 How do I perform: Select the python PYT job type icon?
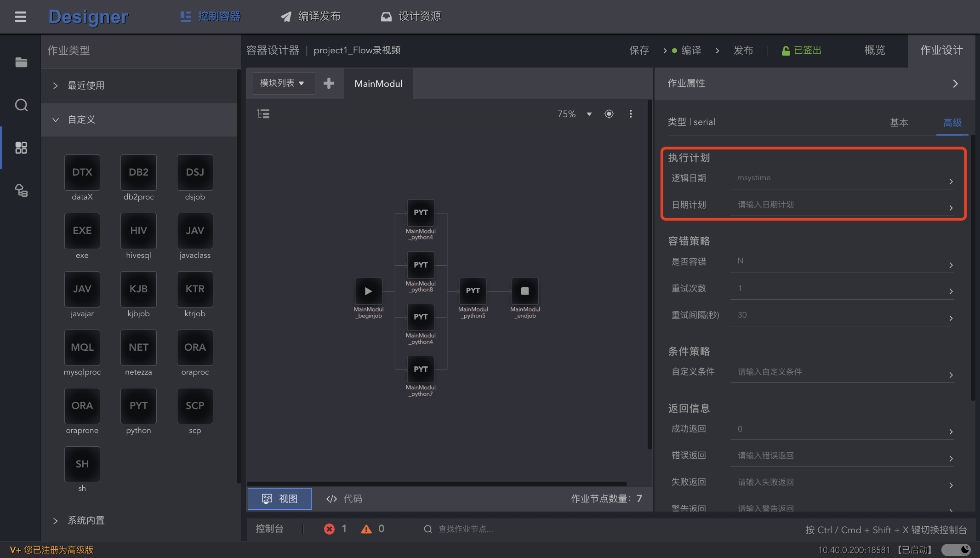click(138, 406)
